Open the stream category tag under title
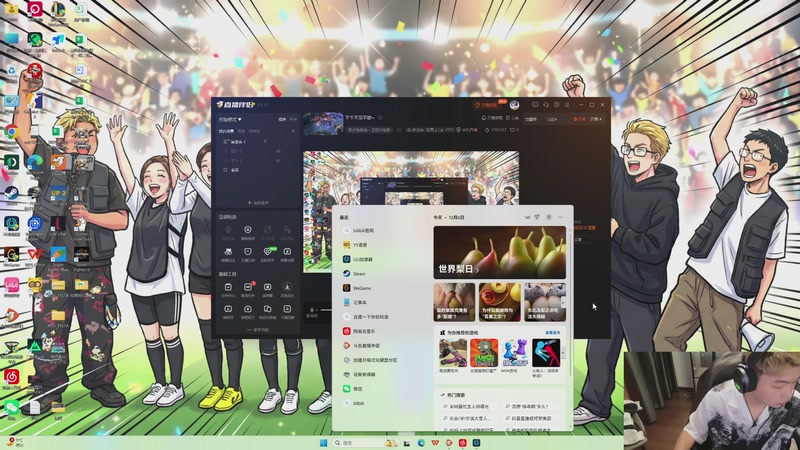Viewport: 800px width, 450px height. 369,130
